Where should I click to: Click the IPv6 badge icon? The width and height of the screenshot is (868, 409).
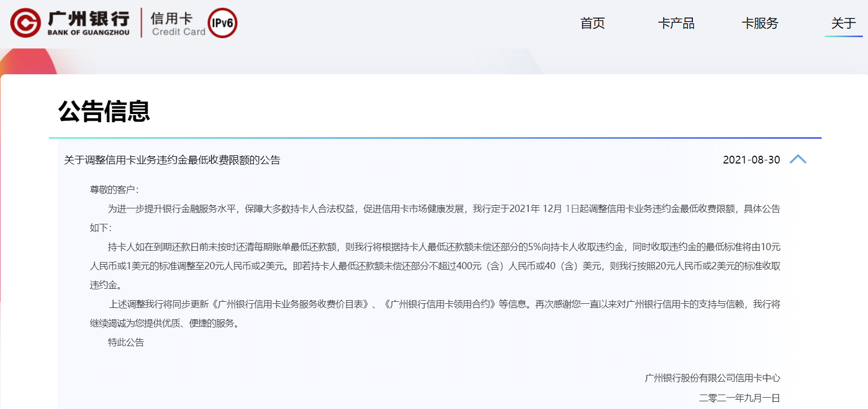(x=223, y=23)
